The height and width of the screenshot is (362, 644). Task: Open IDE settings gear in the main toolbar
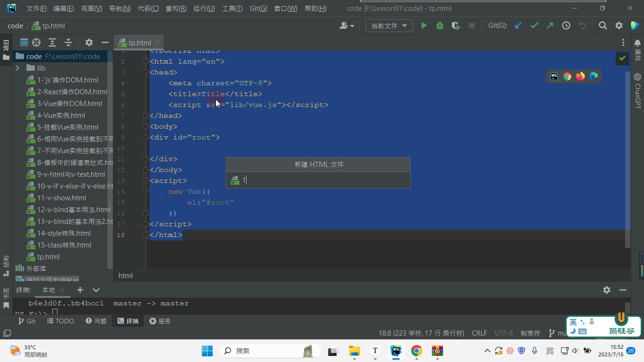(619, 26)
